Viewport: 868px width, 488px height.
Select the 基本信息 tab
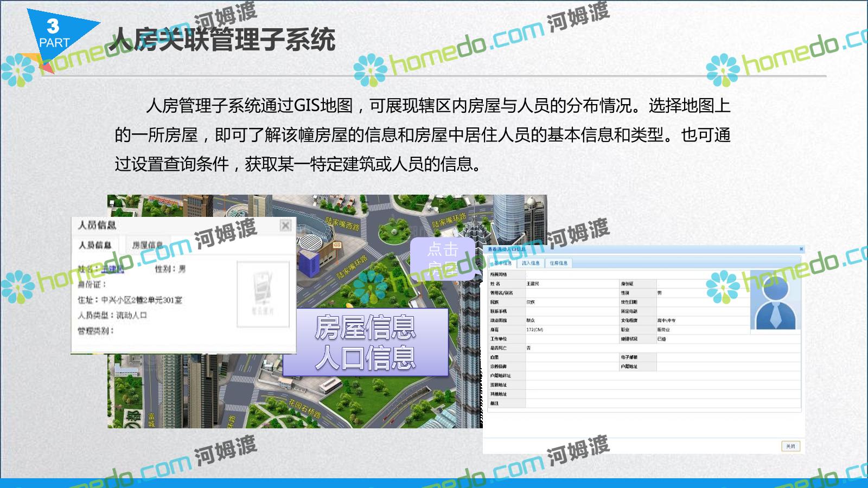(x=502, y=263)
